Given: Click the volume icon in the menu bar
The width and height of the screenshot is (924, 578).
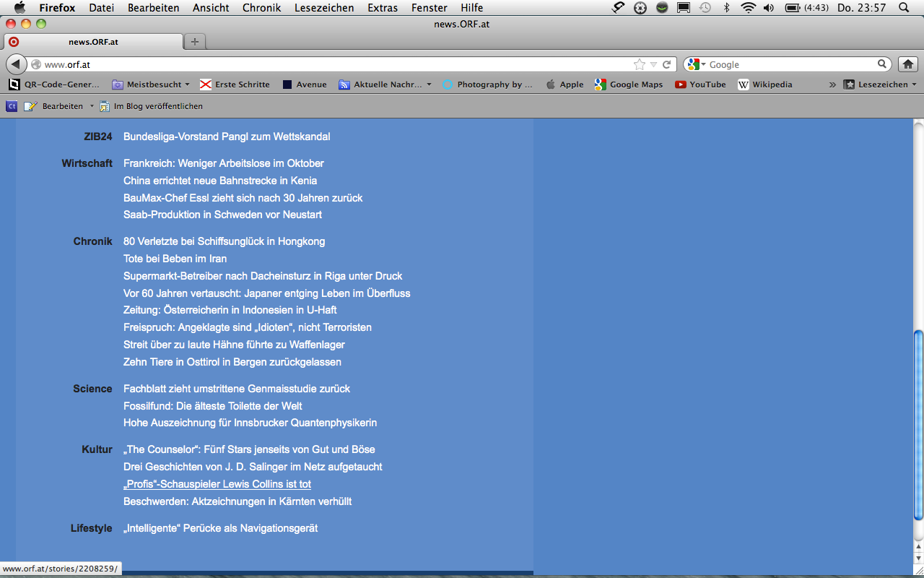Looking at the screenshot, I should [x=768, y=8].
